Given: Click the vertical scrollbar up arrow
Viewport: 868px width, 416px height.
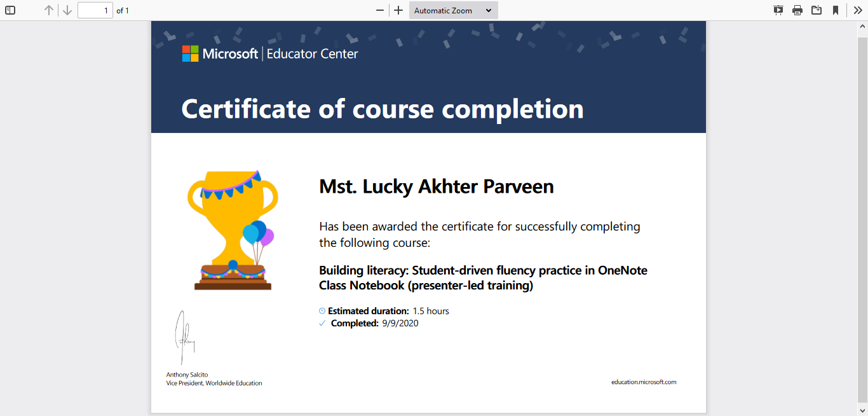Looking at the screenshot, I should tap(863, 26).
